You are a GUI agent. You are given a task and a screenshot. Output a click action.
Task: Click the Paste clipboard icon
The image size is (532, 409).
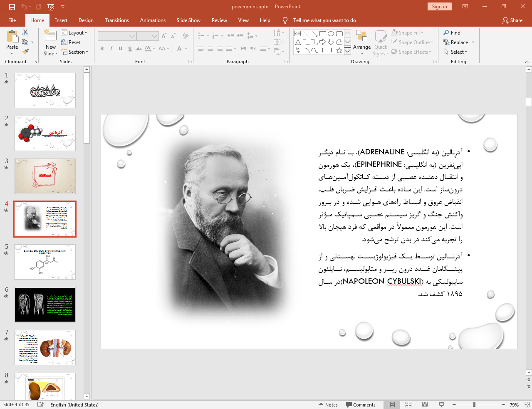(12, 37)
